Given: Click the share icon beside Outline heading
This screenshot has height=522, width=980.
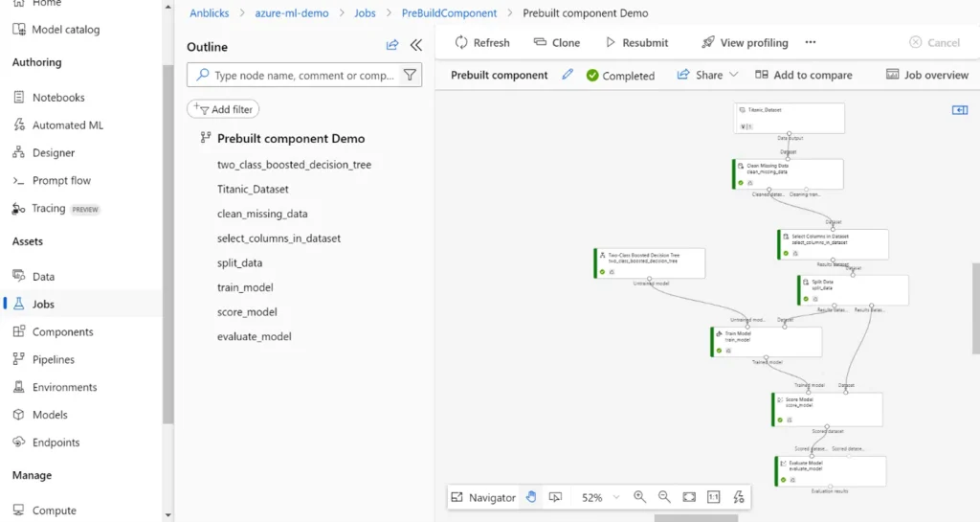Looking at the screenshot, I should point(392,45).
